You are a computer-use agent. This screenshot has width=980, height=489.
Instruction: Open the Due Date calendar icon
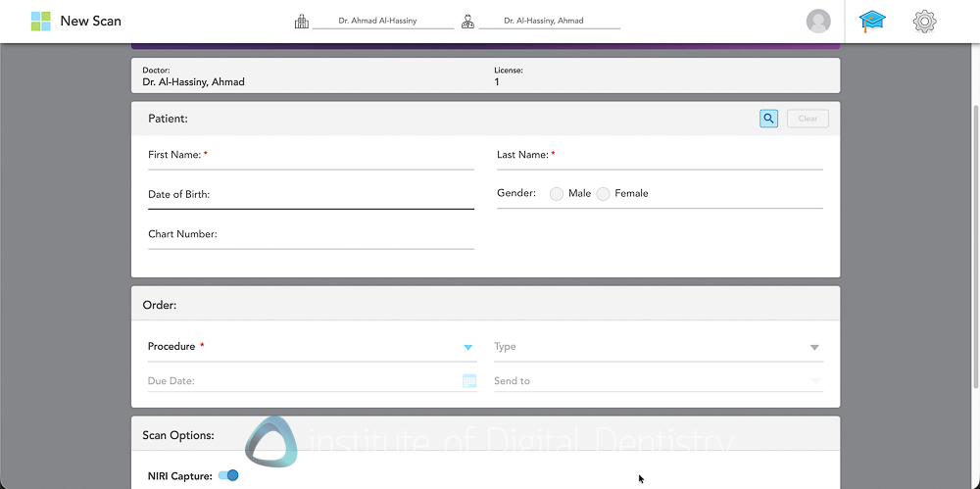(x=469, y=381)
